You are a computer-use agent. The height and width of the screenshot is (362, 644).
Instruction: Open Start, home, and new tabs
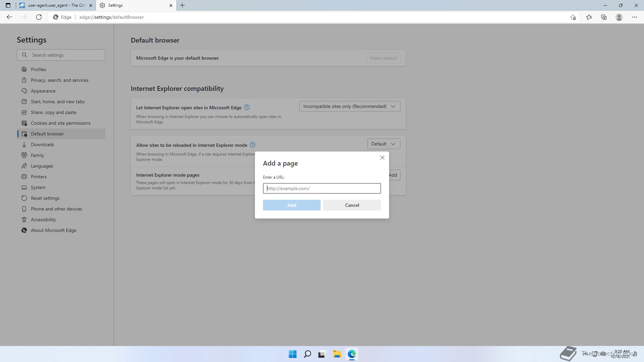pyautogui.click(x=61, y=102)
